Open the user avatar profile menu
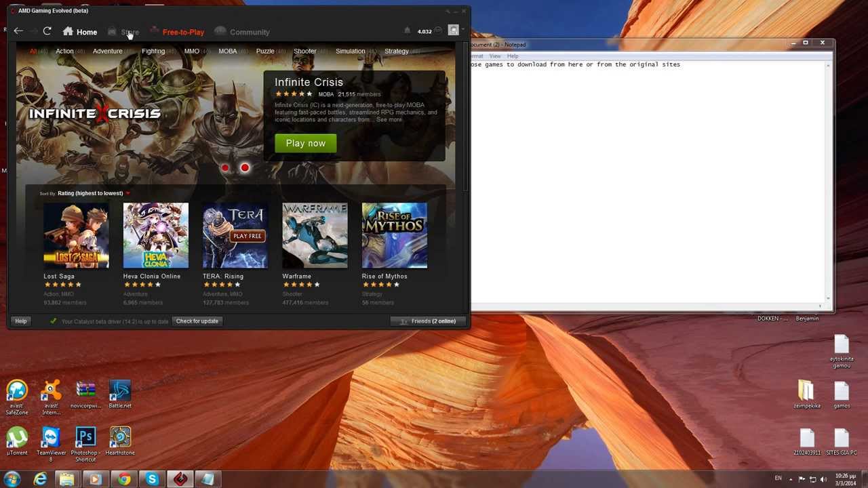The image size is (868, 488). coord(454,30)
